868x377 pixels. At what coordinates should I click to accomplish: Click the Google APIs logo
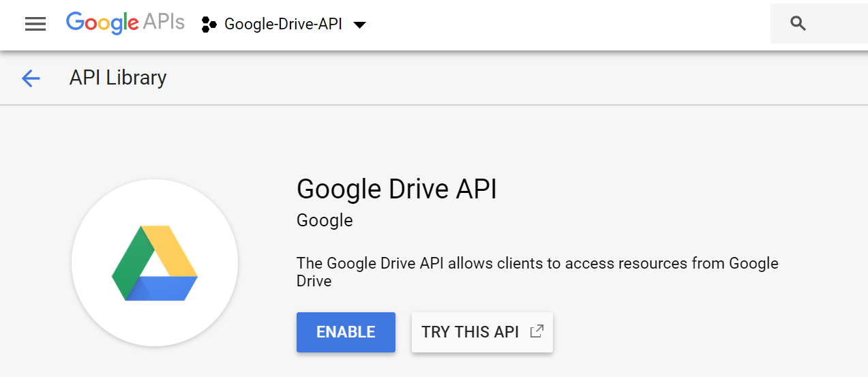pyautogui.click(x=125, y=23)
